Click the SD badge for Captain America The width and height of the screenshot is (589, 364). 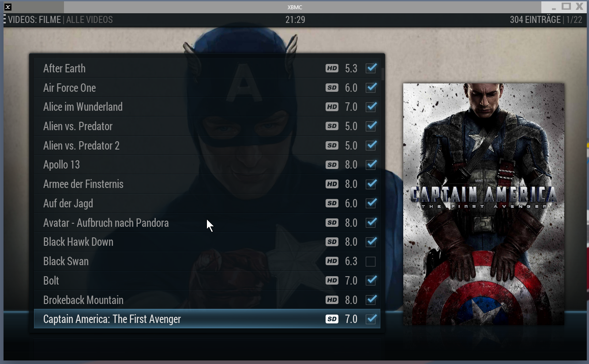[x=332, y=319]
